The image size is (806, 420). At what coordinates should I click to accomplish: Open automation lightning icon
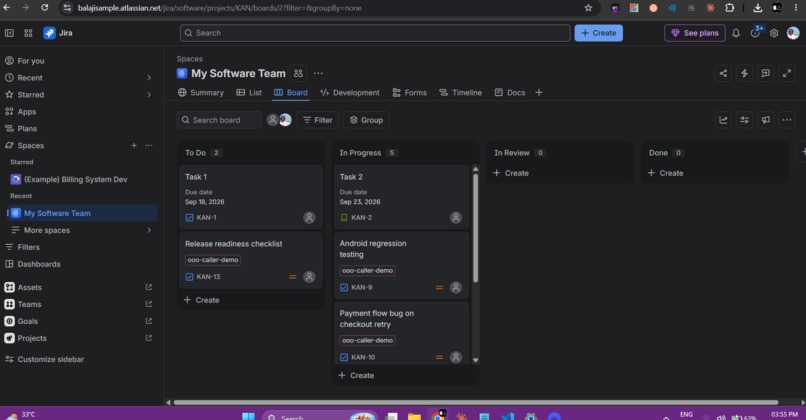click(744, 74)
